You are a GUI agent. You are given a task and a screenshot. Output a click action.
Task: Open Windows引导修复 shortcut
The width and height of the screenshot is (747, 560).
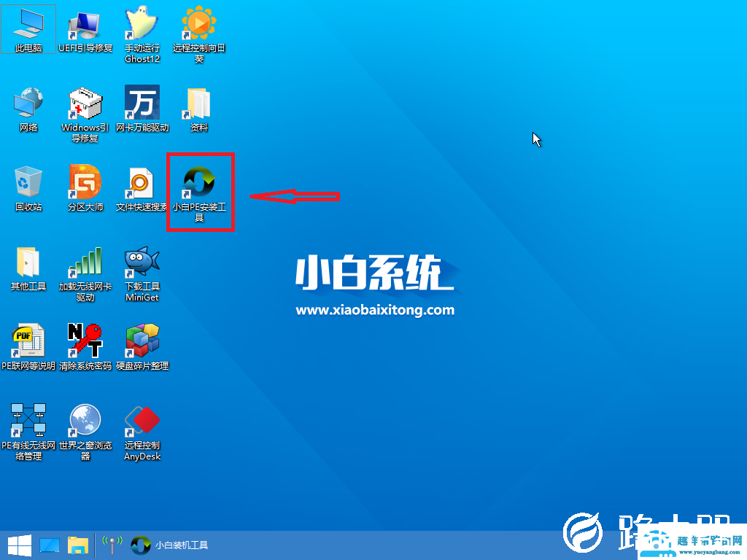pos(85,114)
